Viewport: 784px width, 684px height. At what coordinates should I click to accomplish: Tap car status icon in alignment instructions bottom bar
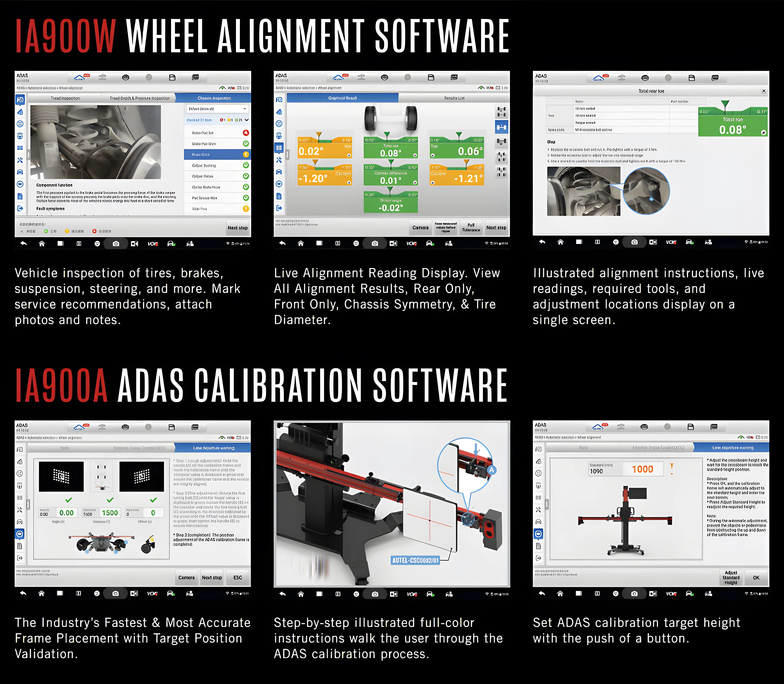[690, 242]
